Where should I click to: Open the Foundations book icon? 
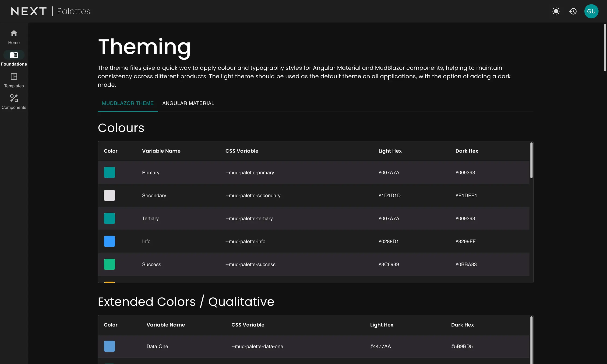14,55
